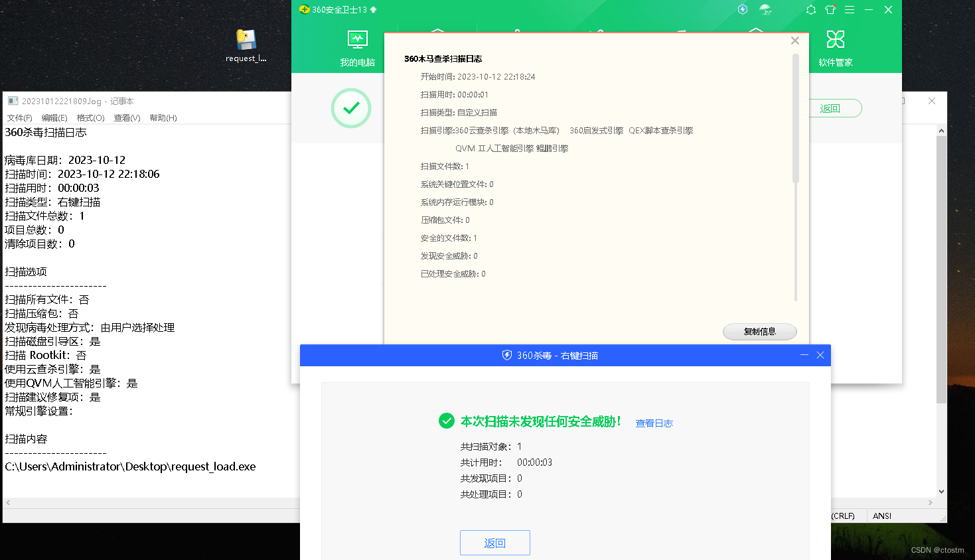
Task: Click the line 扫描类型: 右键扫描 in Notepad
Action: [52, 202]
